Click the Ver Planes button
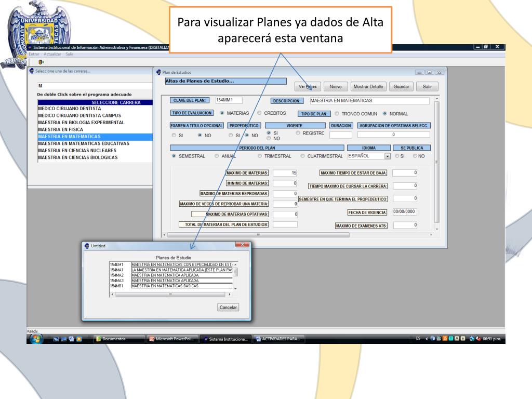The image size is (532, 399). [x=308, y=87]
